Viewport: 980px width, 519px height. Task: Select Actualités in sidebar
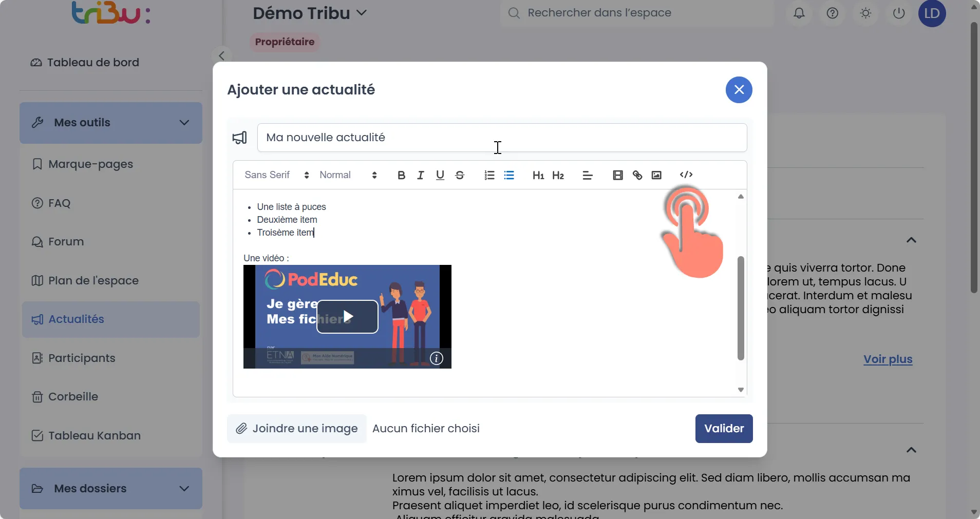click(111, 319)
